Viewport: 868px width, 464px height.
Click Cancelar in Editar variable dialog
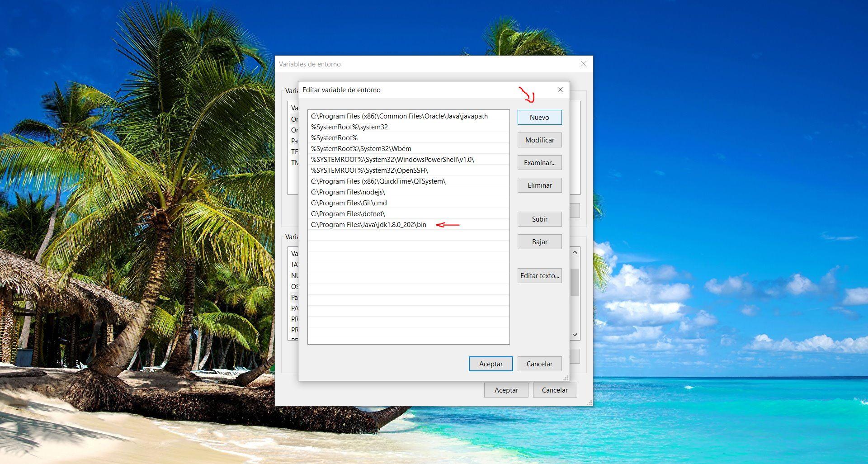pos(539,364)
